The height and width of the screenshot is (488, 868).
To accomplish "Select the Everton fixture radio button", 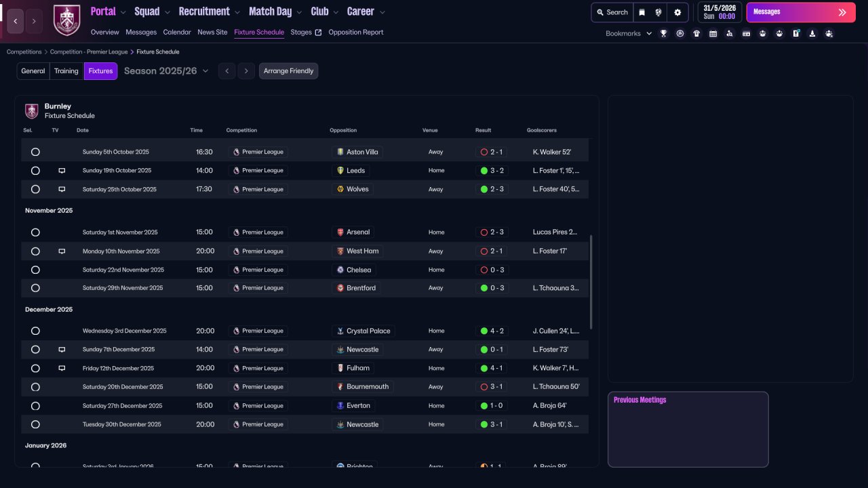I will 35,406.
